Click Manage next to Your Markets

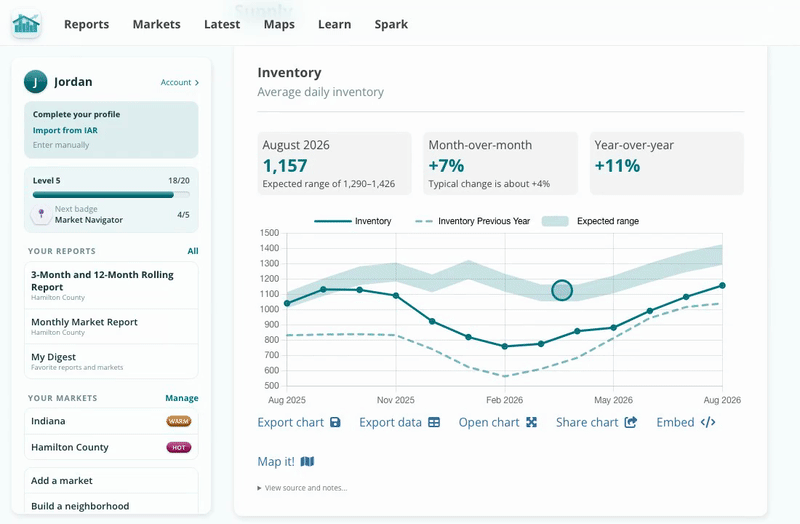182,398
